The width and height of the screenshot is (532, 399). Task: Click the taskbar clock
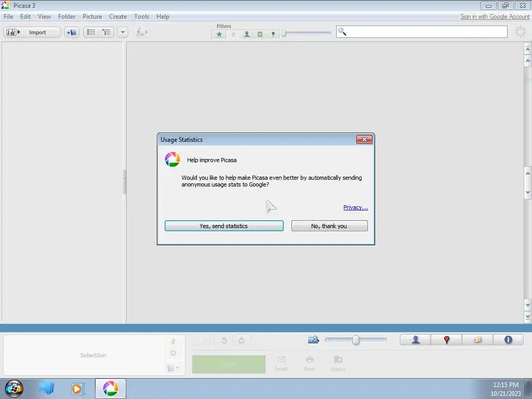tap(506, 389)
